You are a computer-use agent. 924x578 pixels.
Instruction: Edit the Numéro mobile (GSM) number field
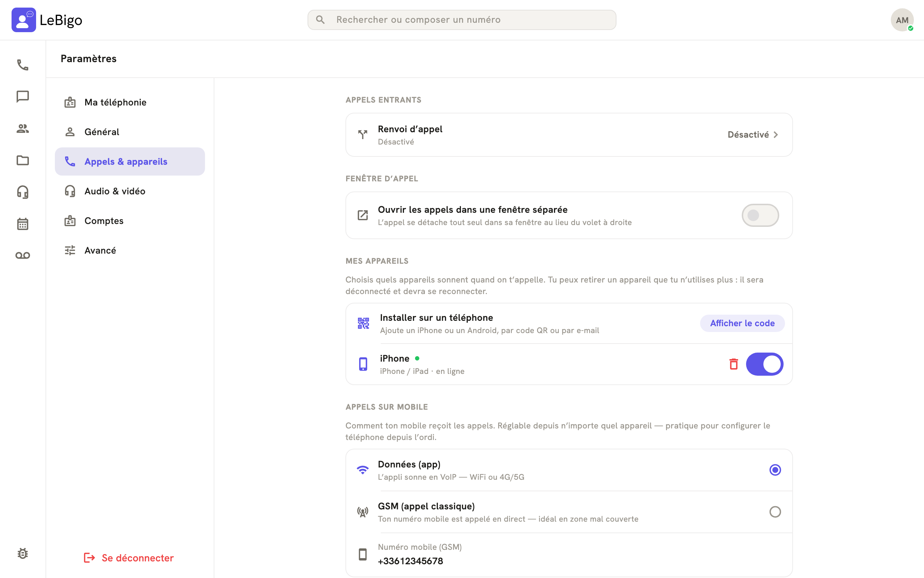pyautogui.click(x=569, y=555)
